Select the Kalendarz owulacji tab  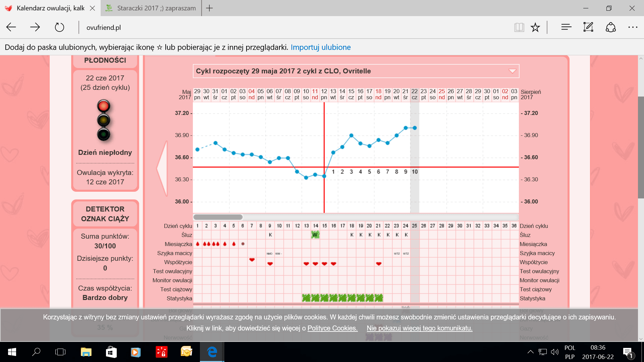pos(50,8)
